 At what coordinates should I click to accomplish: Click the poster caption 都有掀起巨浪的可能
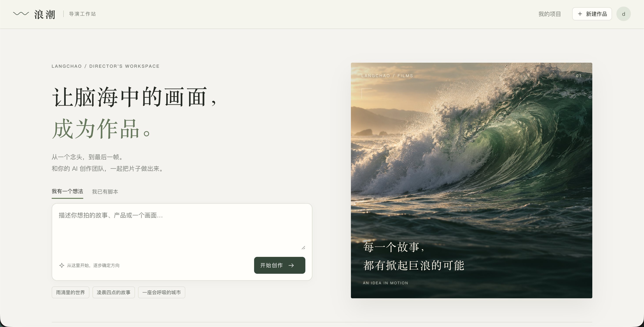point(414,265)
